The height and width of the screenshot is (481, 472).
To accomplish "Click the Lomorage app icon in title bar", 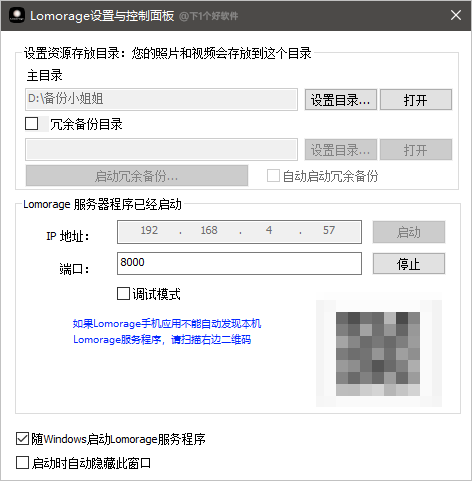I will [x=17, y=15].
